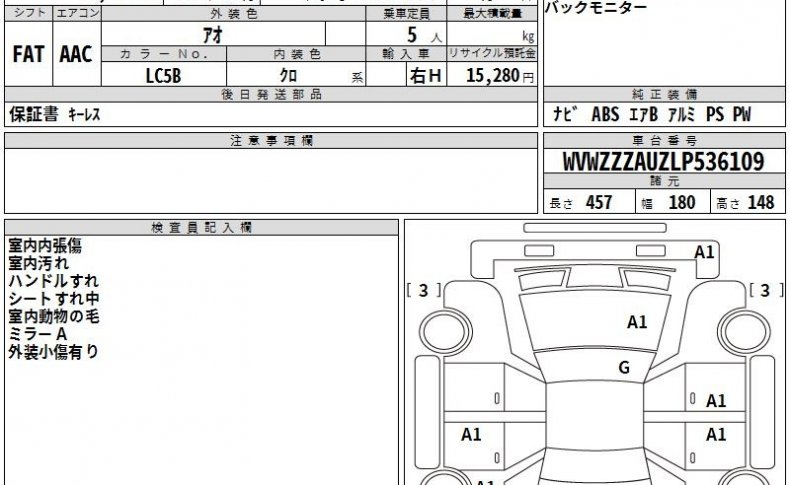Select inspector note 外装小傷有り

53,352
